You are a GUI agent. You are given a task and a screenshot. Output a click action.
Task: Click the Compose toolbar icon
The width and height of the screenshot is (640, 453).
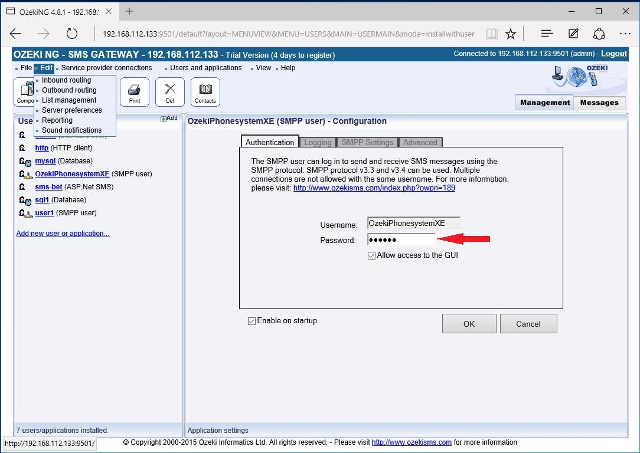pos(24,92)
